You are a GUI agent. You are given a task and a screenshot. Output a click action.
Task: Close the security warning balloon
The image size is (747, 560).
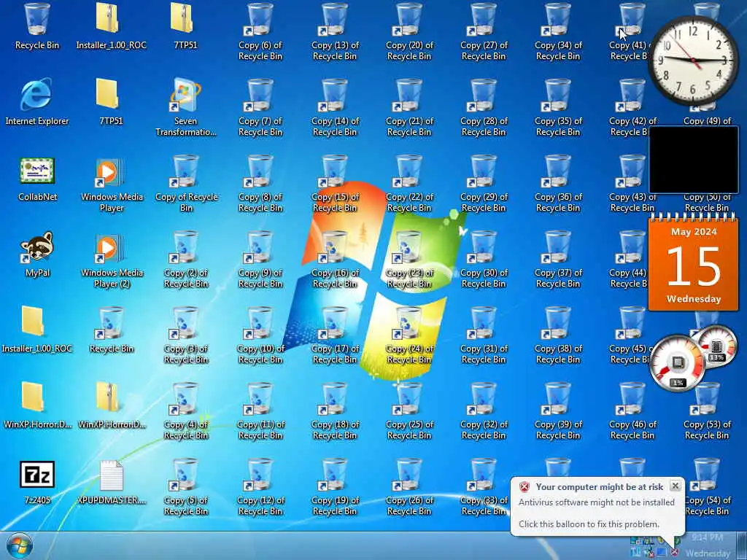point(675,486)
